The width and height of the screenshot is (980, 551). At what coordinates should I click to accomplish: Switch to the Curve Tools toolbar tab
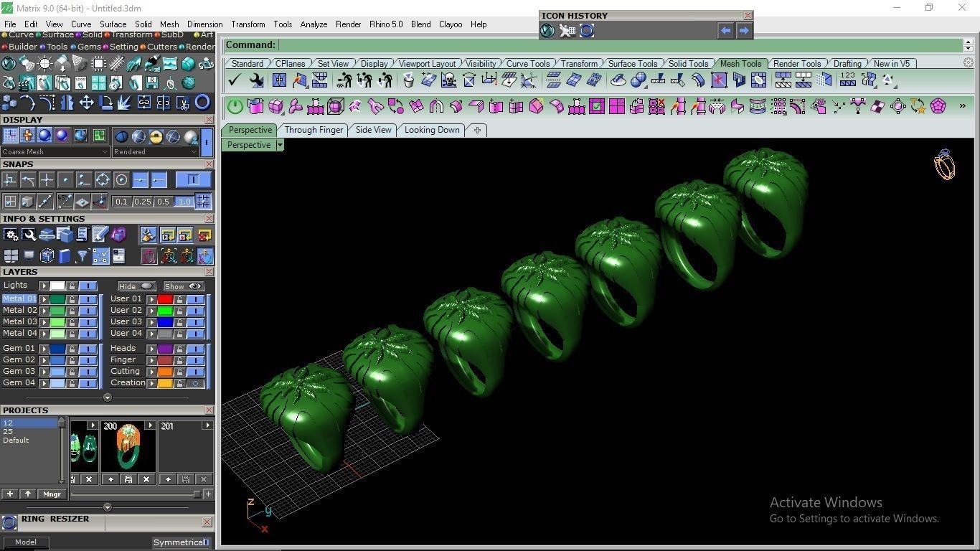coord(528,63)
